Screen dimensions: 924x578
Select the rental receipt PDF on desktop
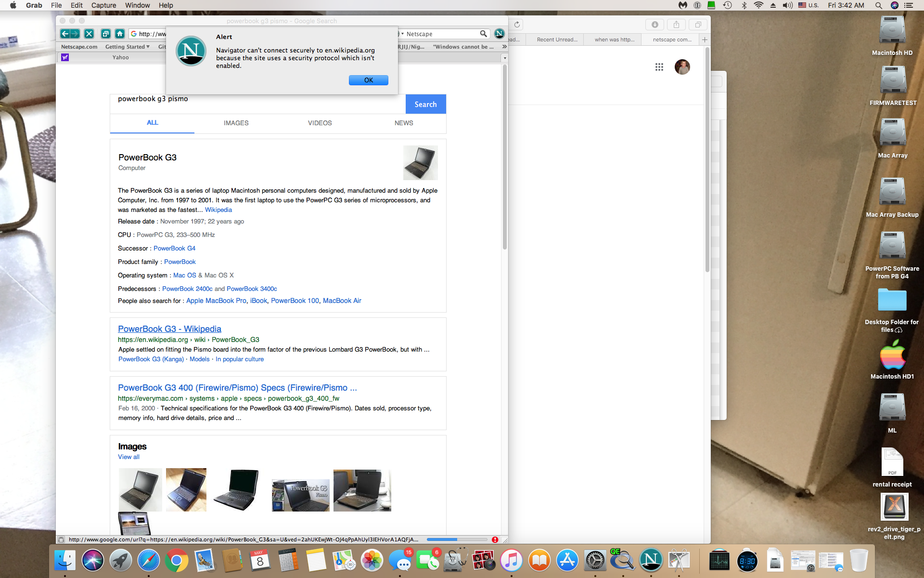(892, 467)
